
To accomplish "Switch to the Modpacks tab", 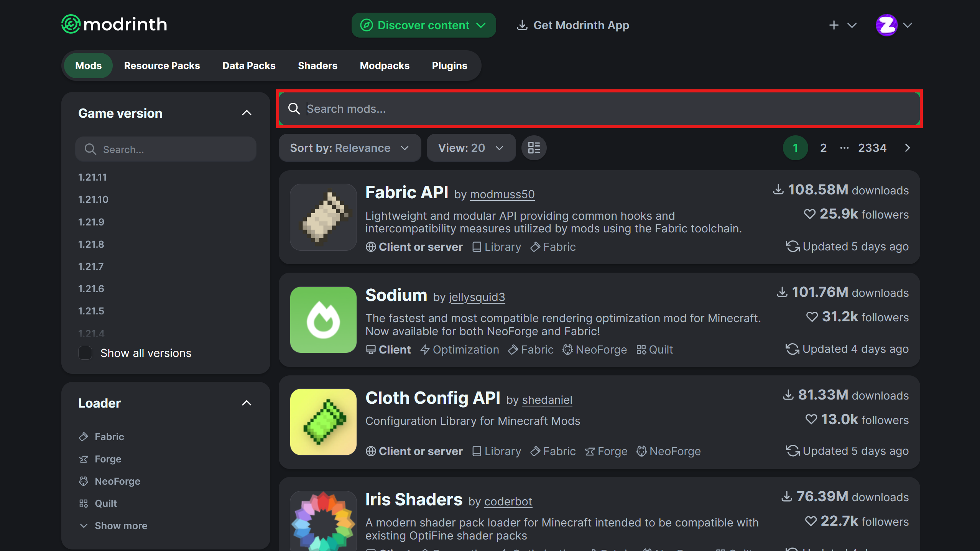I will [385, 66].
